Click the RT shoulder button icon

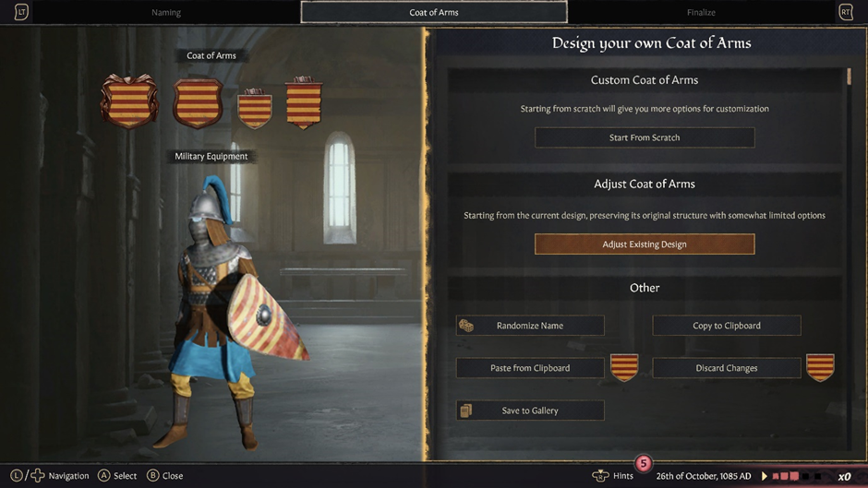pos(845,12)
